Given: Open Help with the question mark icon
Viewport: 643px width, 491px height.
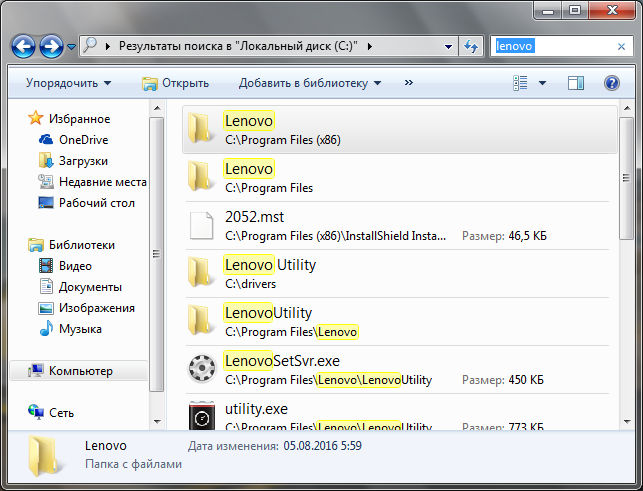Looking at the screenshot, I should 611,83.
